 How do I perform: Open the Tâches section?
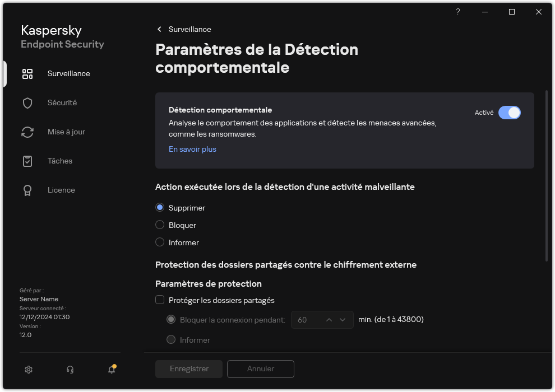(x=59, y=161)
